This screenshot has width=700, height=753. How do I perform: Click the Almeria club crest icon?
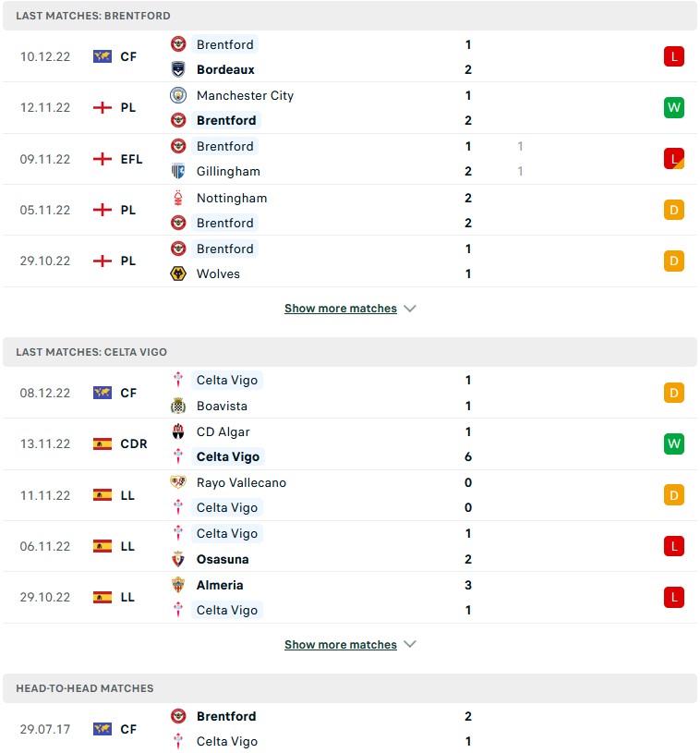tap(178, 585)
